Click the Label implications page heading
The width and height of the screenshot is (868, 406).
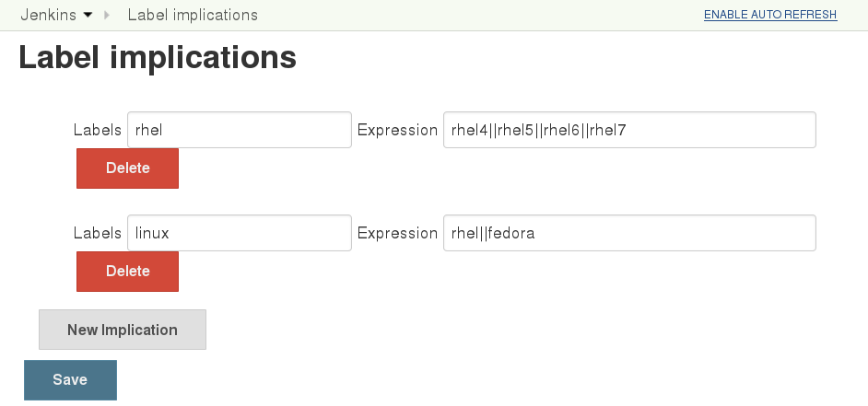(x=158, y=57)
